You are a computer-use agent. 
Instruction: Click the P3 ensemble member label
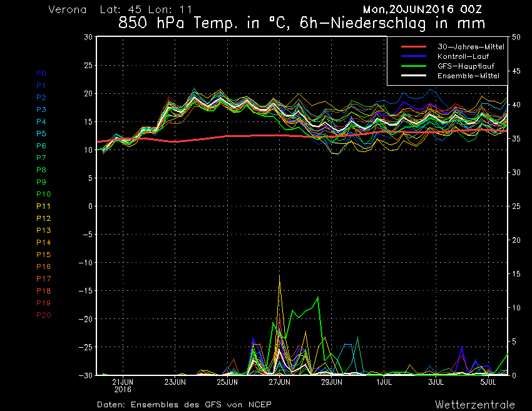(41, 109)
